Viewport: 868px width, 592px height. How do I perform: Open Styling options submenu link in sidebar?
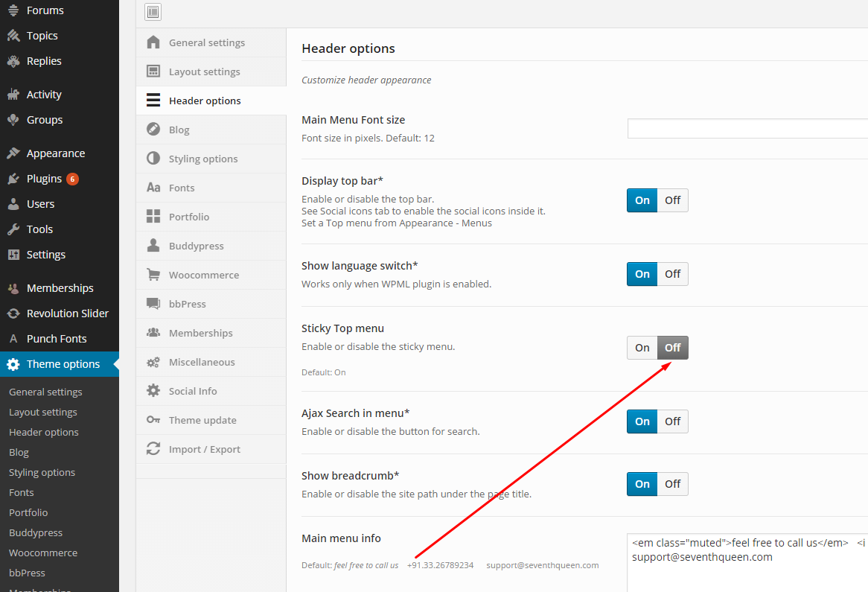(x=42, y=472)
